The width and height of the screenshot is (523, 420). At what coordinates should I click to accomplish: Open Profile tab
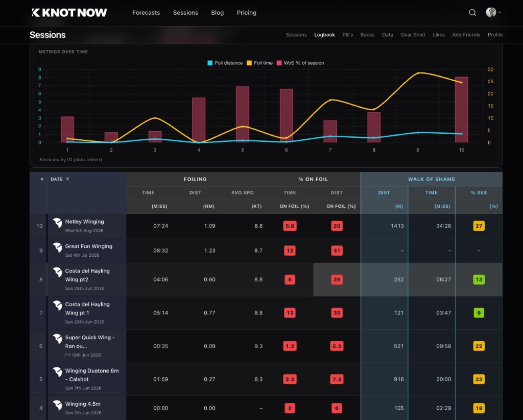pos(495,35)
